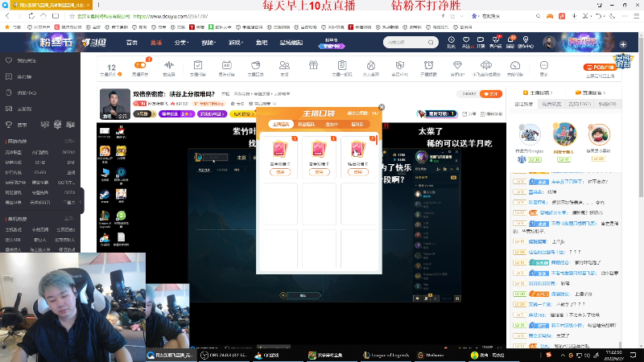The height and width of the screenshot is (362, 644).
Task: Open the gift box icon in toolbar
Action: 313,65
